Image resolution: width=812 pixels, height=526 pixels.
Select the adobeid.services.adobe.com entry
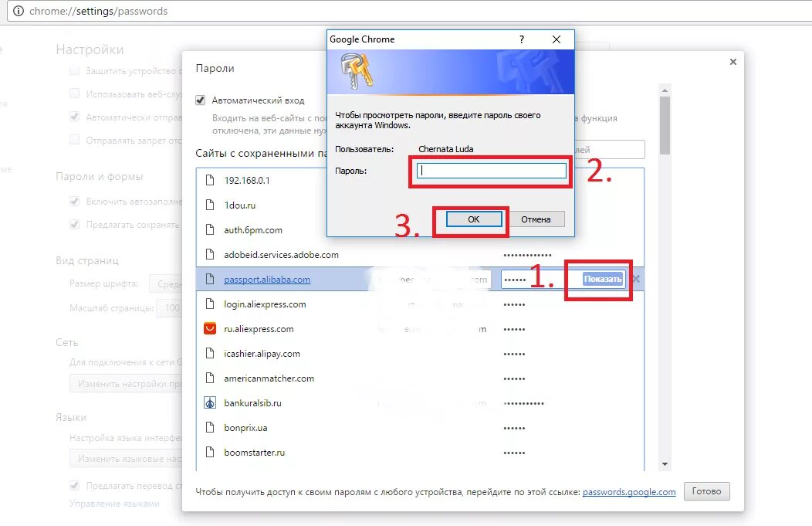[281, 254]
